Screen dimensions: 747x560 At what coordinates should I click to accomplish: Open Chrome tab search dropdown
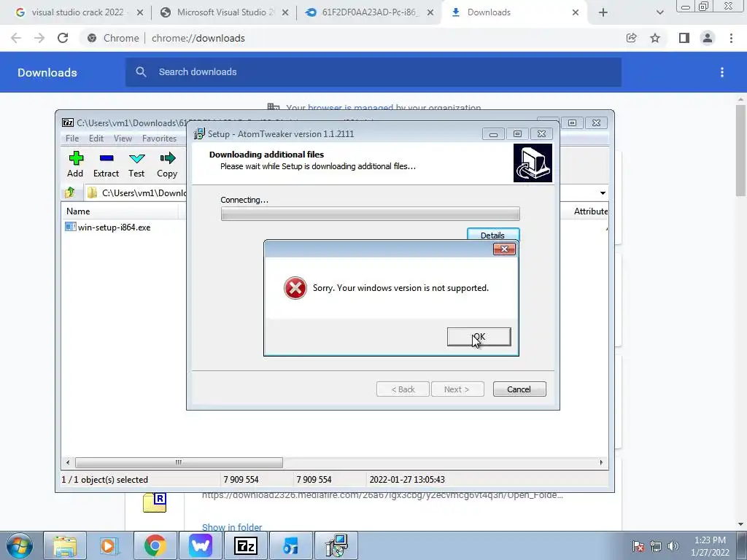pos(659,12)
